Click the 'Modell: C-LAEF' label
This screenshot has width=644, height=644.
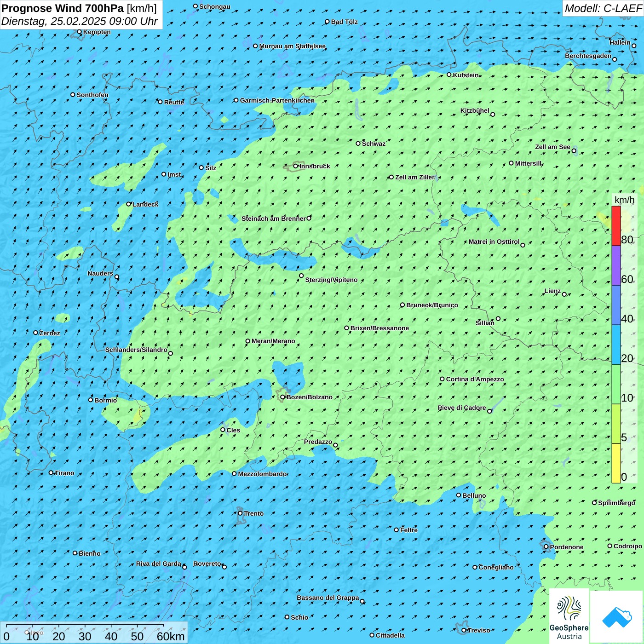[x=603, y=8]
